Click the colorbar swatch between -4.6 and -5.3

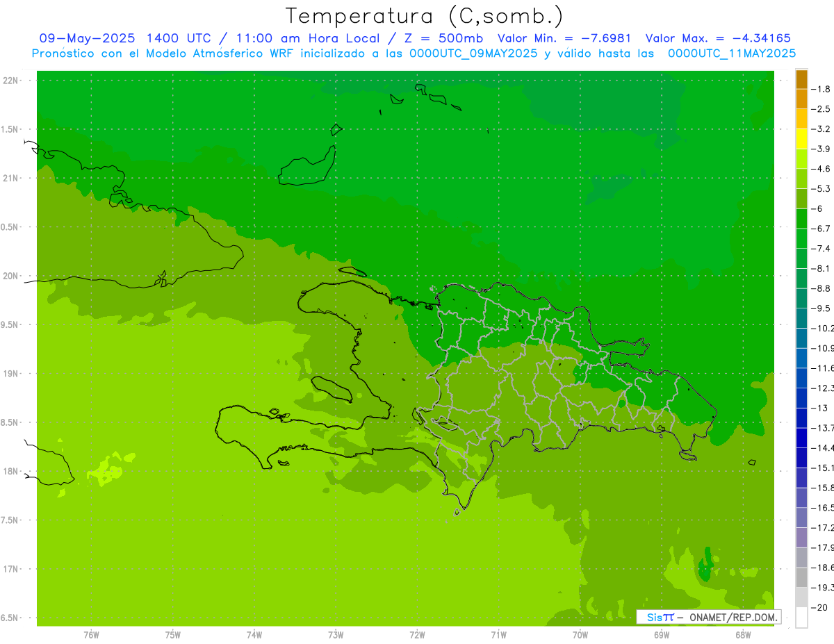click(x=802, y=179)
